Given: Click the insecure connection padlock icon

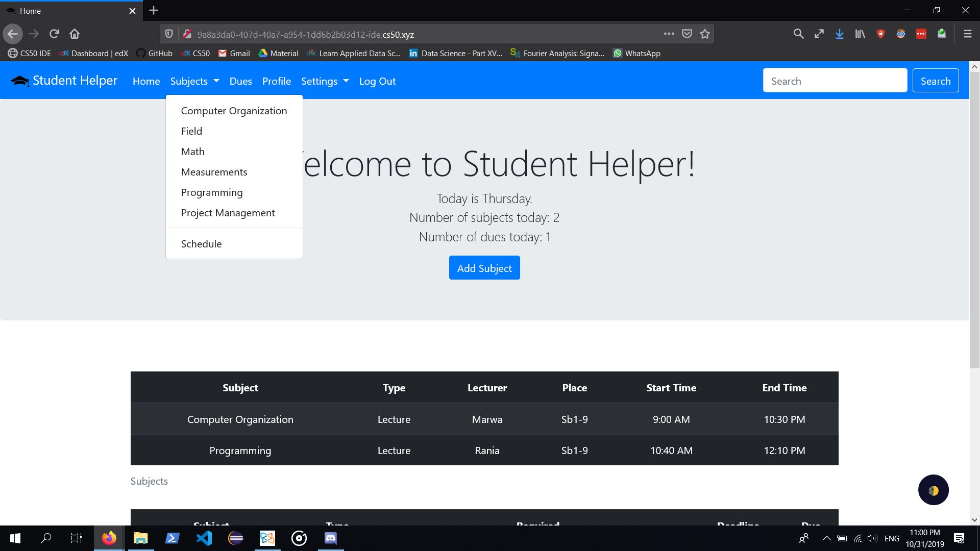Looking at the screenshot, I should coord(187,34).
